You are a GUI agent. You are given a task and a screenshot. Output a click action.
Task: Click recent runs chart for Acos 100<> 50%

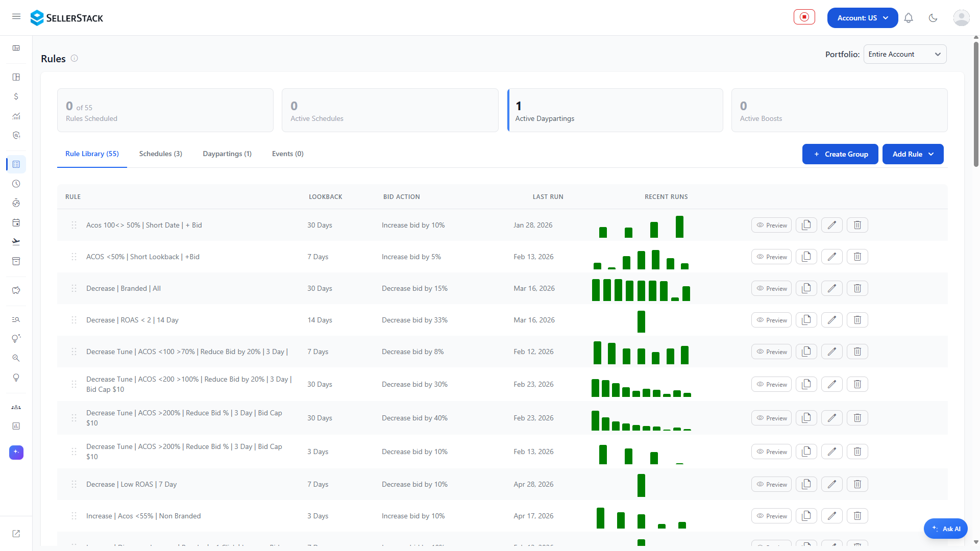pos(641,227)
